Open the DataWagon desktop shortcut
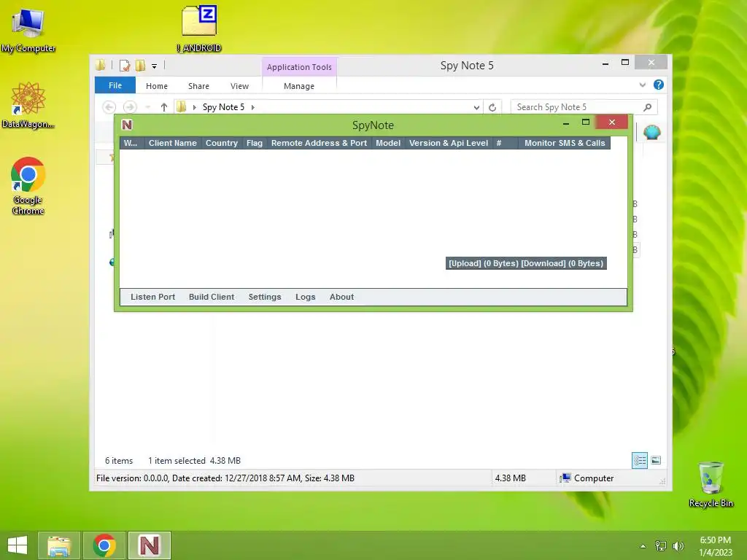The width and height of the screenshot is (747, 560). [28, 105]
